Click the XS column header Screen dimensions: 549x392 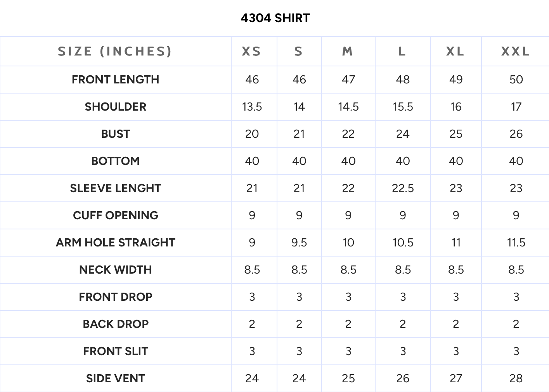tap(251, 51)
